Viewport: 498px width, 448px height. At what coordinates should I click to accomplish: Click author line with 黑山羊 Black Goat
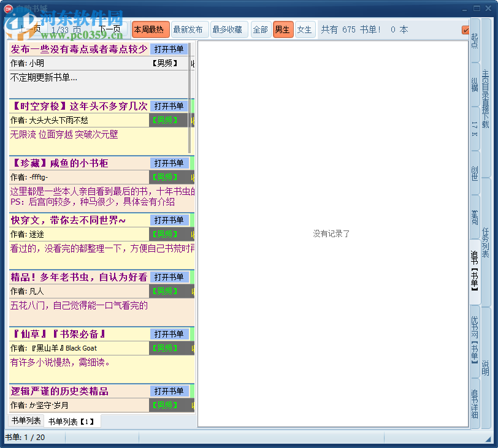[54, 348]
